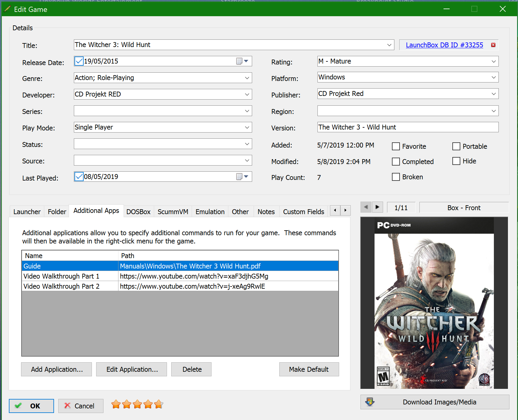Image resolution: width=518 pixels, height=420 pixels.
Task: Open the Rating dropdown
Action: [494, 61]
